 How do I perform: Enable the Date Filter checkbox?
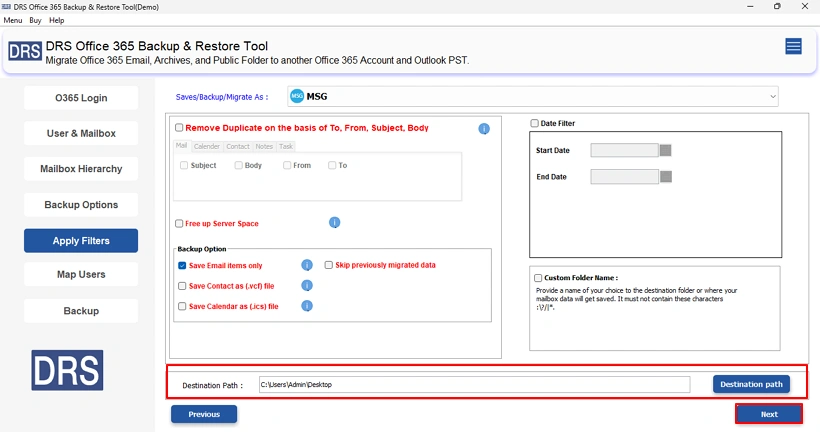pyautogui.click(x=534, y=123)
